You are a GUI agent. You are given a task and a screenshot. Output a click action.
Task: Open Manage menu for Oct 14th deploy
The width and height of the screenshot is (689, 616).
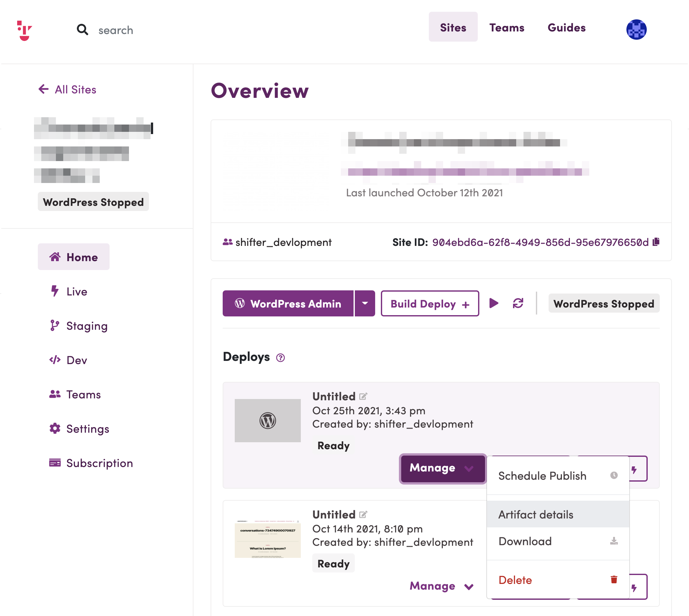pos(441,586)
